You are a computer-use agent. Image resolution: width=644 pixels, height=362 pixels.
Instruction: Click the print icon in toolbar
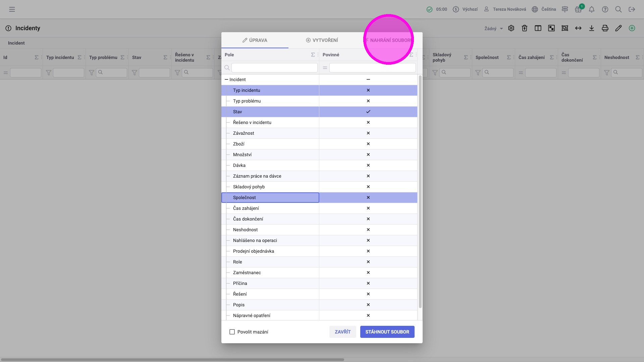click(605, 28)
